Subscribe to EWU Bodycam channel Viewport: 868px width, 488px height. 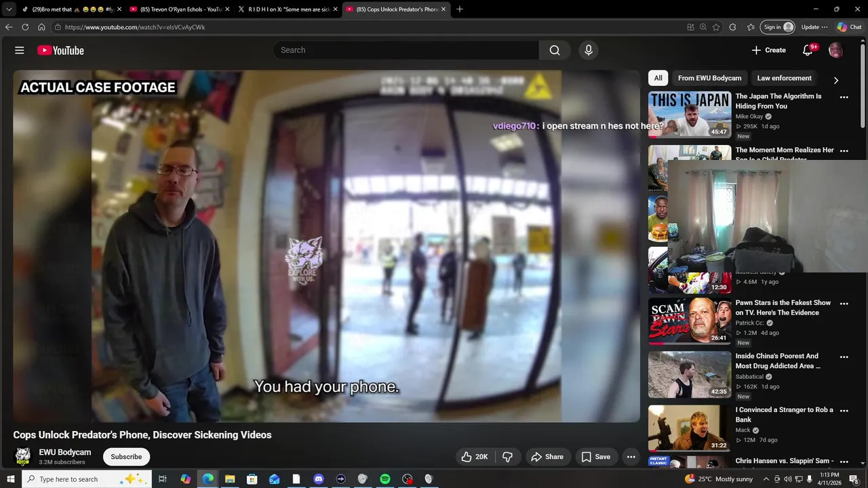pos(126,457)
